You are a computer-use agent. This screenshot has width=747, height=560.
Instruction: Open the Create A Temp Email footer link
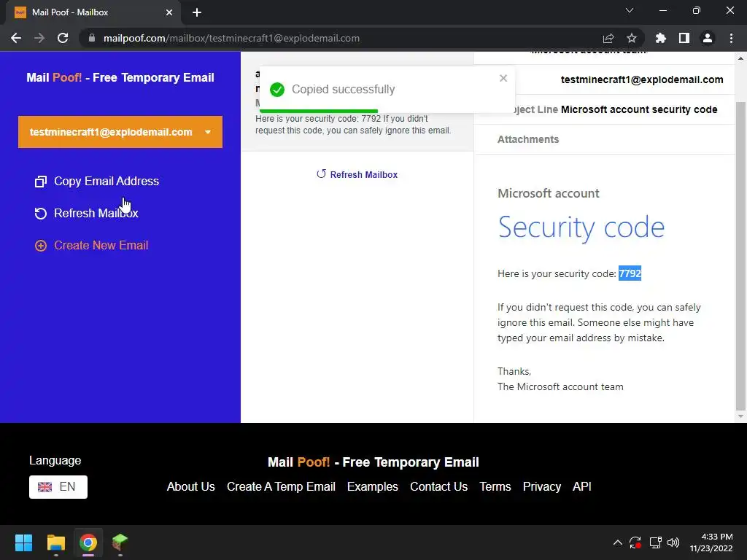(x=281, y=486)
